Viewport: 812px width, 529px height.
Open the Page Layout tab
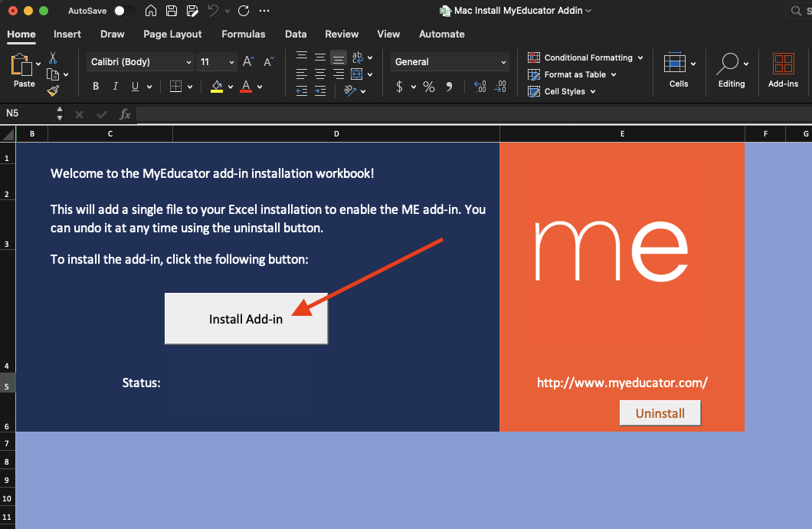[x=172, y=34]
